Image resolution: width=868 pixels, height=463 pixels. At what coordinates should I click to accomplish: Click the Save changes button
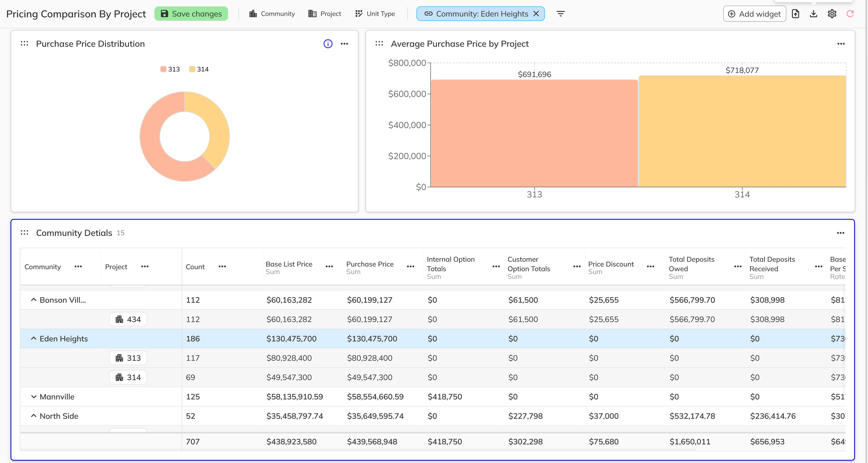tap(191, 14)
